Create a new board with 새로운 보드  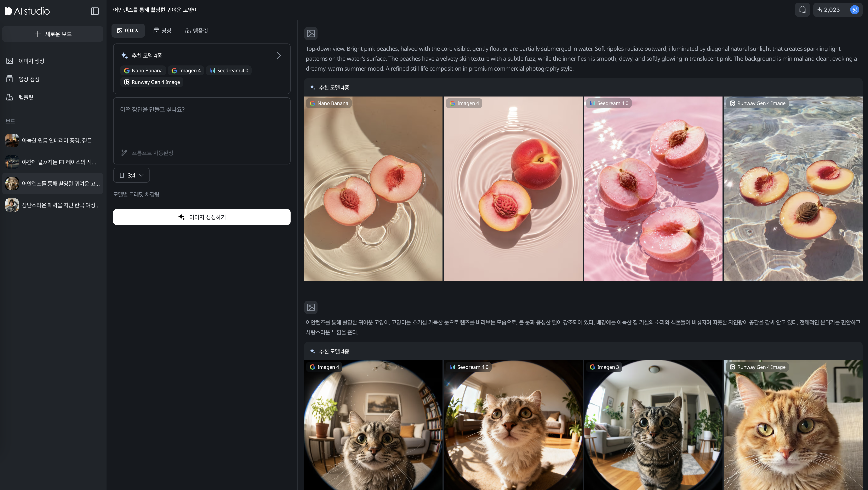coord(53,34)
